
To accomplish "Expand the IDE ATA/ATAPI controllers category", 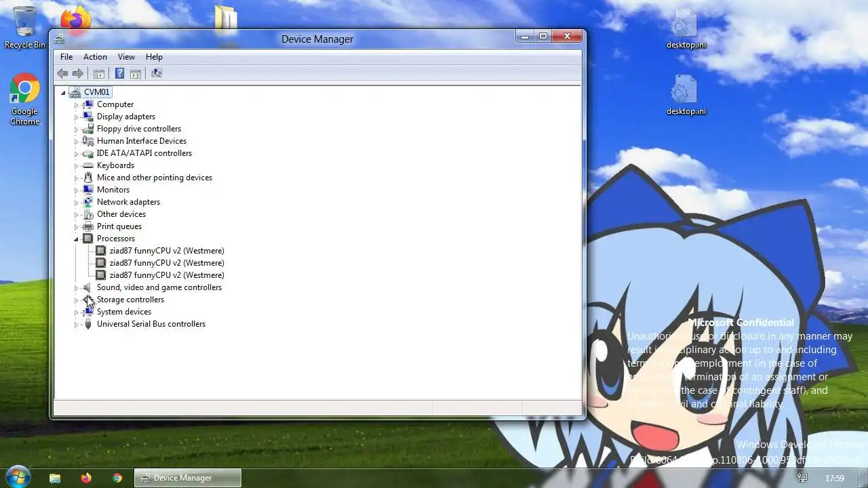I will point(76,154).
